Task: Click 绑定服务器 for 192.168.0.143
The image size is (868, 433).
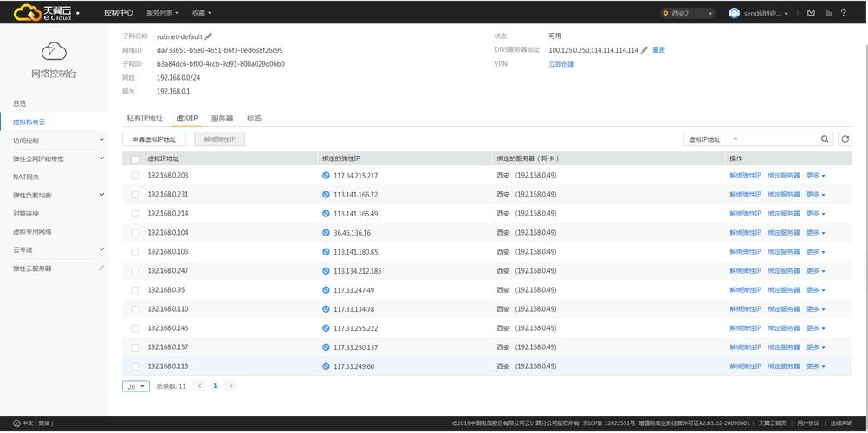Action: (783, 328)
